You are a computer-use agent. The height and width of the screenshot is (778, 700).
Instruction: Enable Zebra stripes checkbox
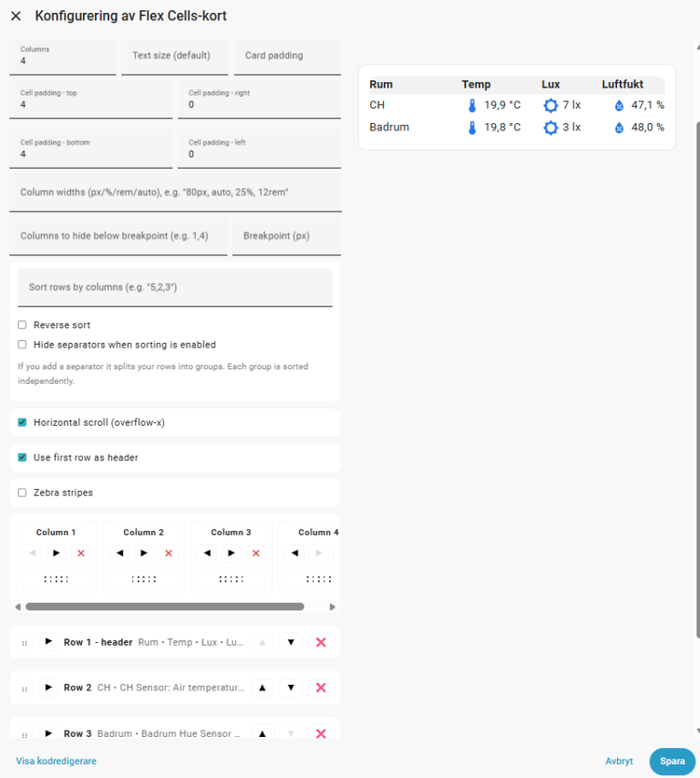click(22, 493)
